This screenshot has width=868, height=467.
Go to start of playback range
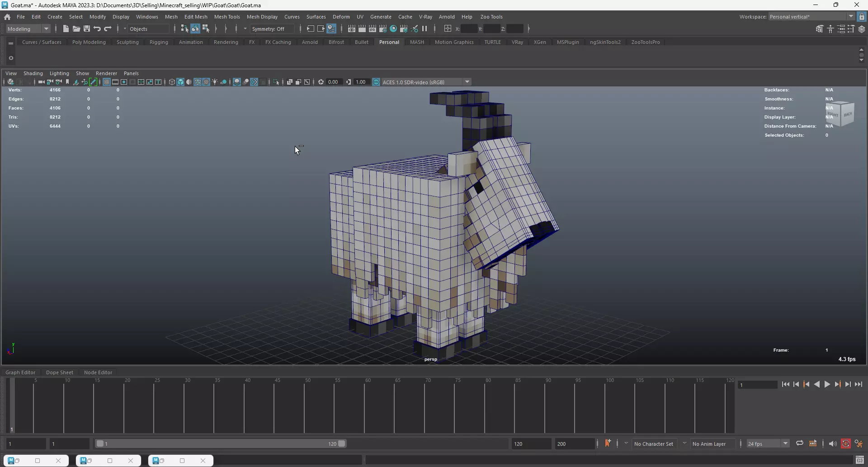pyautogui.click(x=786, y=384)
